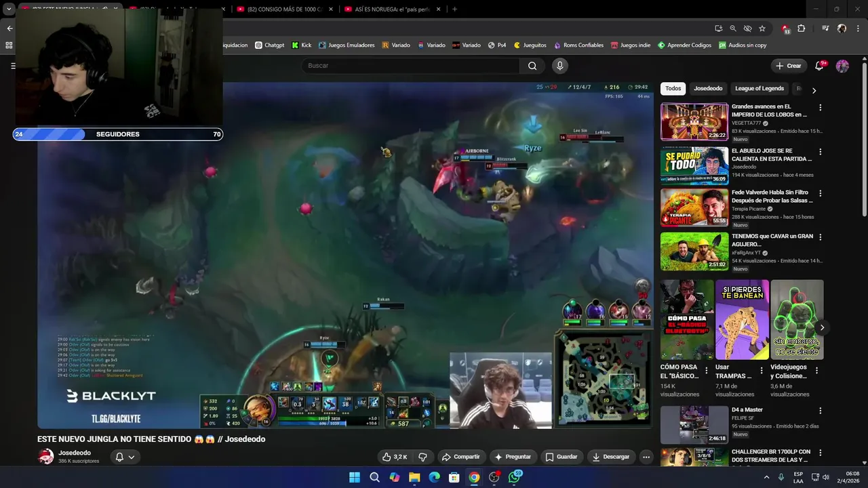This screenshot has height=488, width=868.
Task: Click the Preguntar button
Action: (x=513, y=457)
